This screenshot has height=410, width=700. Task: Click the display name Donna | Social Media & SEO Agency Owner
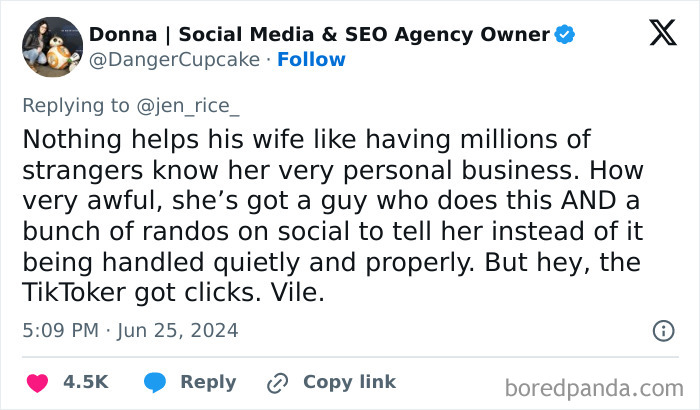[319, 35]
